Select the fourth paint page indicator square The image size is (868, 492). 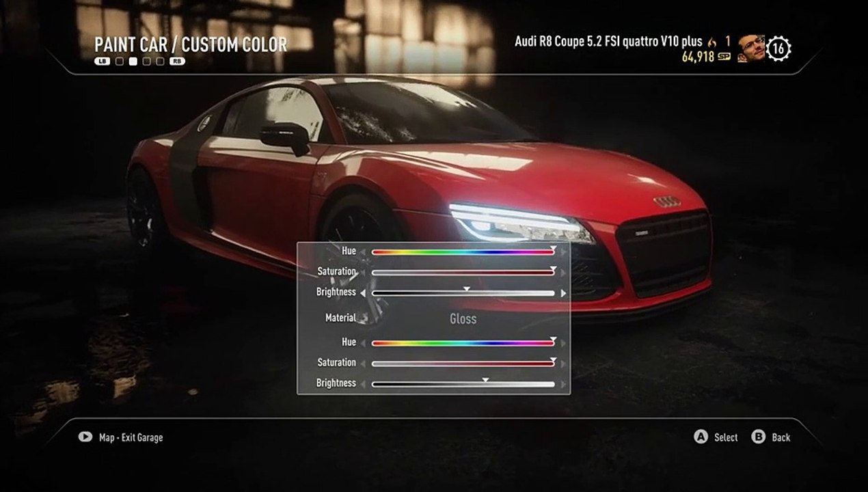[x=160, y=61]
